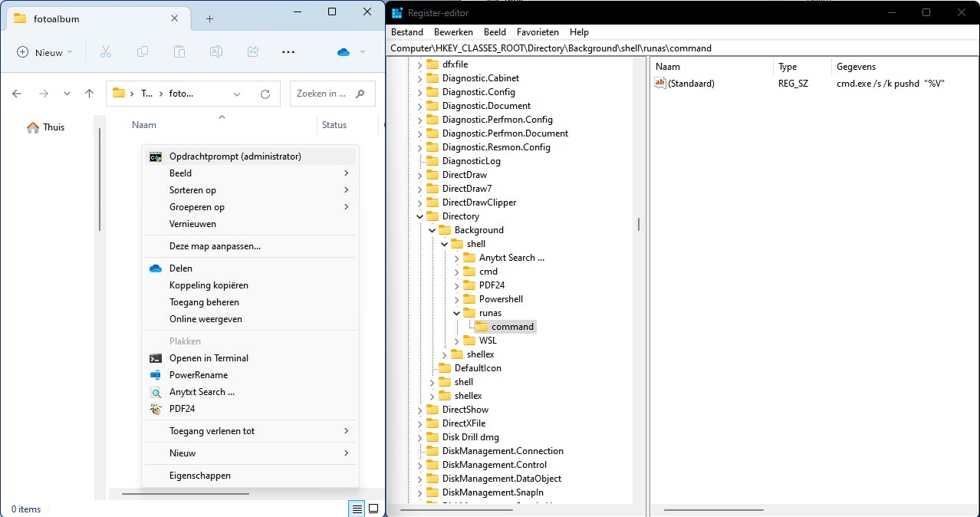Switch to details view icon in status bar
980x517 pixels.
click(357, 509)
